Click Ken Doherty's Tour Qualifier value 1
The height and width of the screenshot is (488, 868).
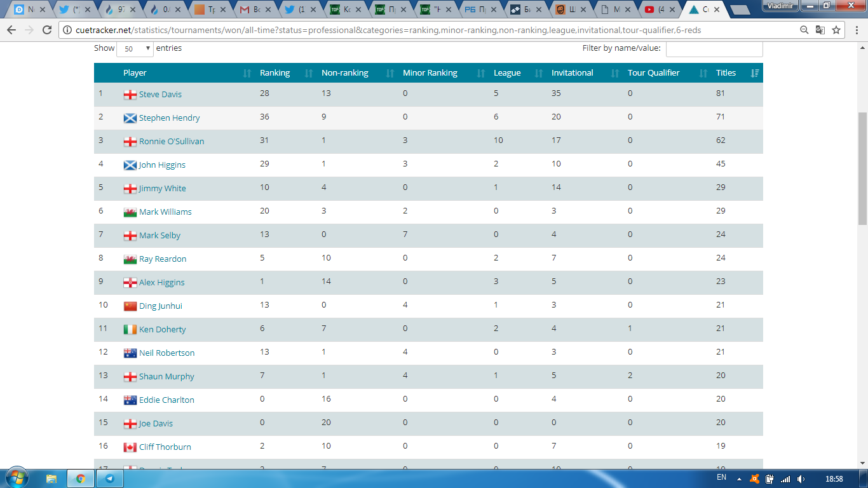pyautogui.click(x=630, y=328)
